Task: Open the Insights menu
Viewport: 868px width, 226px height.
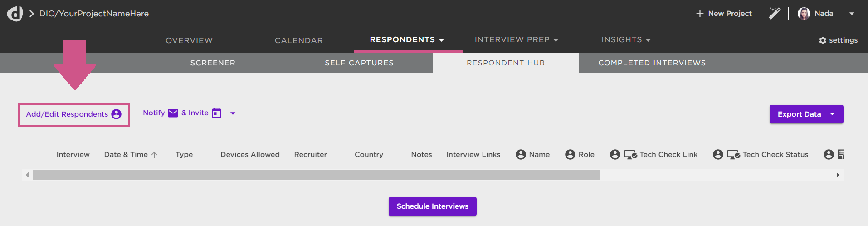Action: [626, 40]
